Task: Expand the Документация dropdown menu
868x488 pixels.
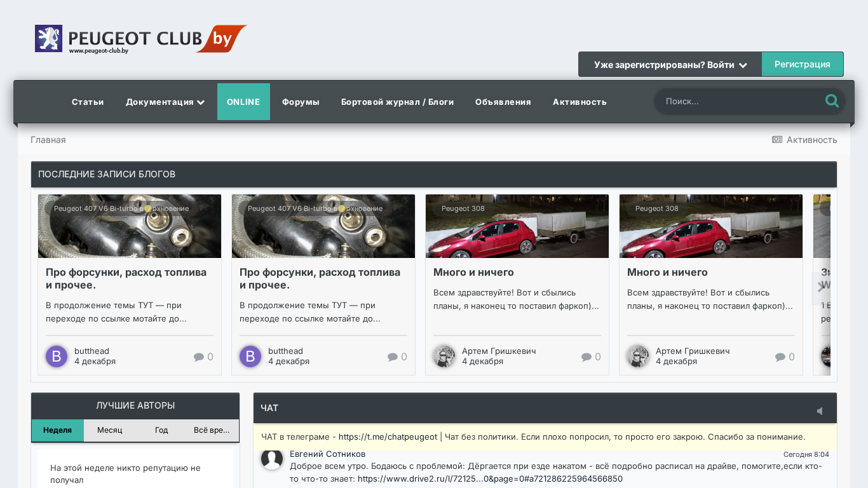Action: coord(165,102)
